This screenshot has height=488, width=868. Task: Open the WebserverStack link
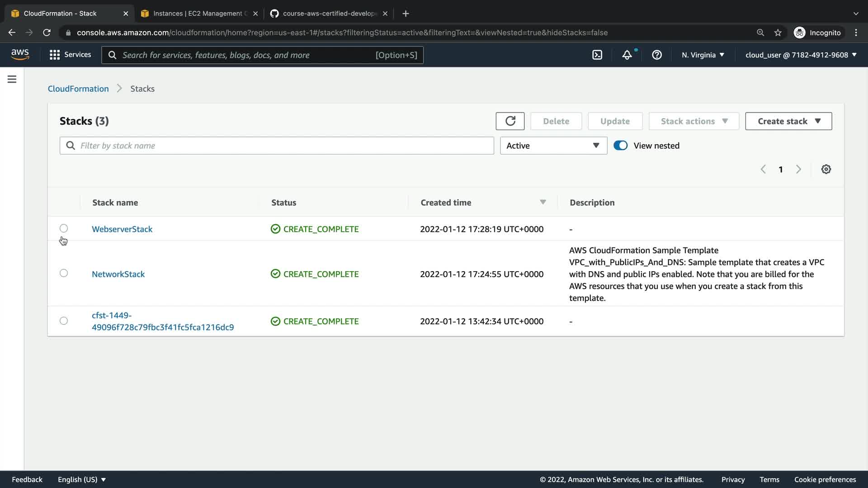pyautogui.click(x=122, y=229)
